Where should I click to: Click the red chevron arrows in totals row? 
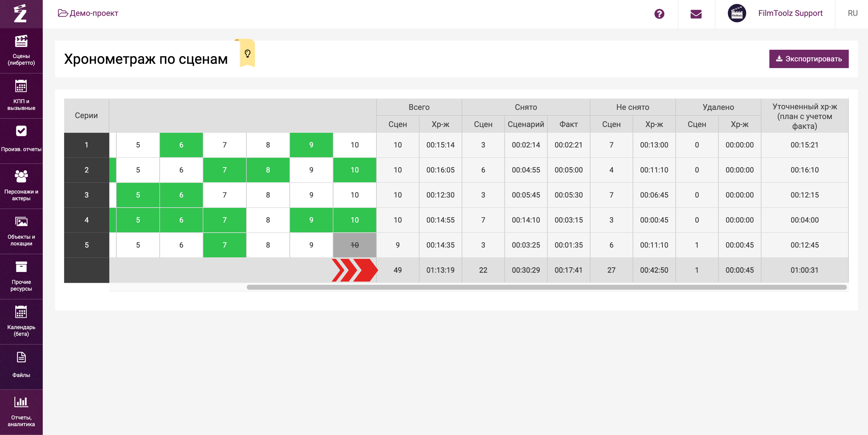point(354,270)
